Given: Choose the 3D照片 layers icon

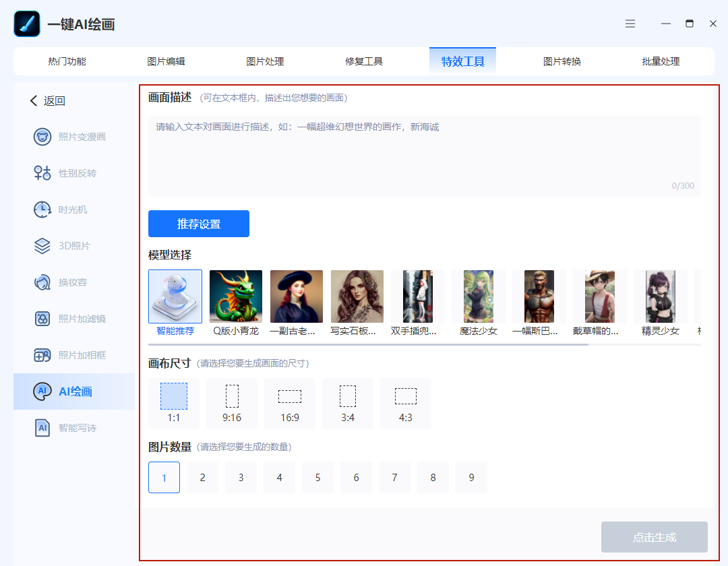Looking at the screenshot, I should point(42,246).
